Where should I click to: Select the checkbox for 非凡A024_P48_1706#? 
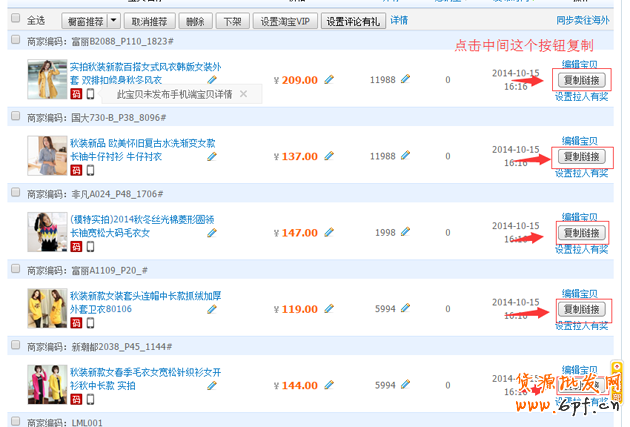(15, 193)
